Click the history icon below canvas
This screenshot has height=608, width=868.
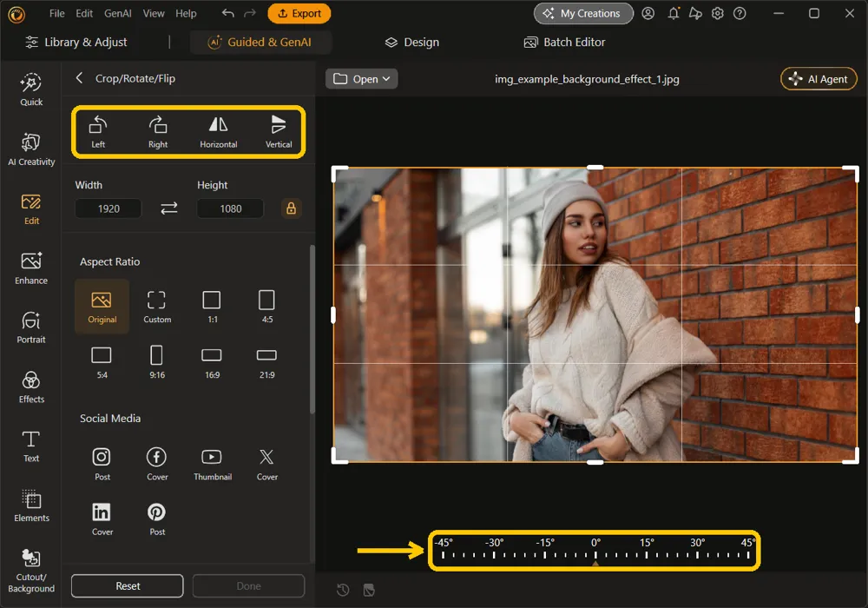click(343, 591)
